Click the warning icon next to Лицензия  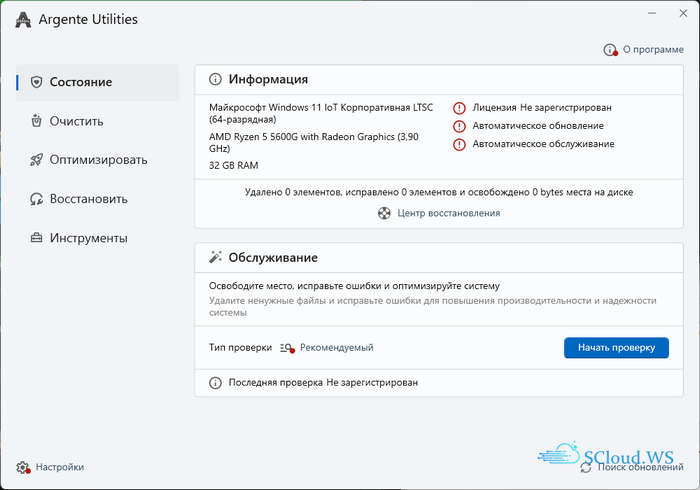click(459, 108)
